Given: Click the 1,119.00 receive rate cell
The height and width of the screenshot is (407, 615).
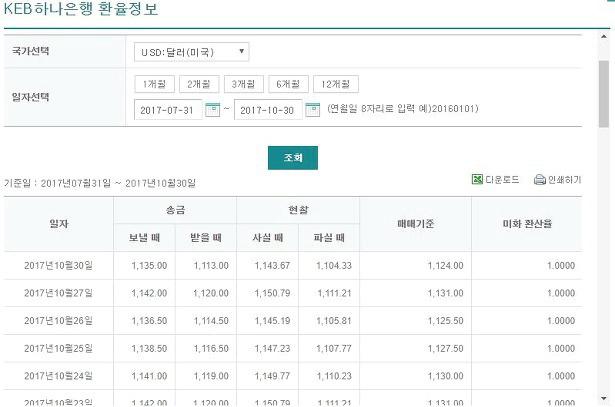Looking at the screenshot, I should [206, 376].
